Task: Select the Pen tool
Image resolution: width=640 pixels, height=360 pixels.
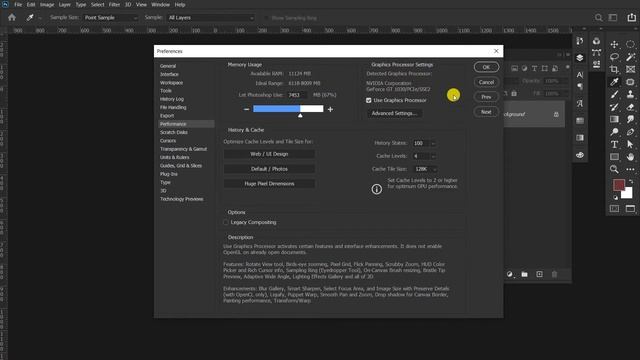Action: (x=630, y=132)
